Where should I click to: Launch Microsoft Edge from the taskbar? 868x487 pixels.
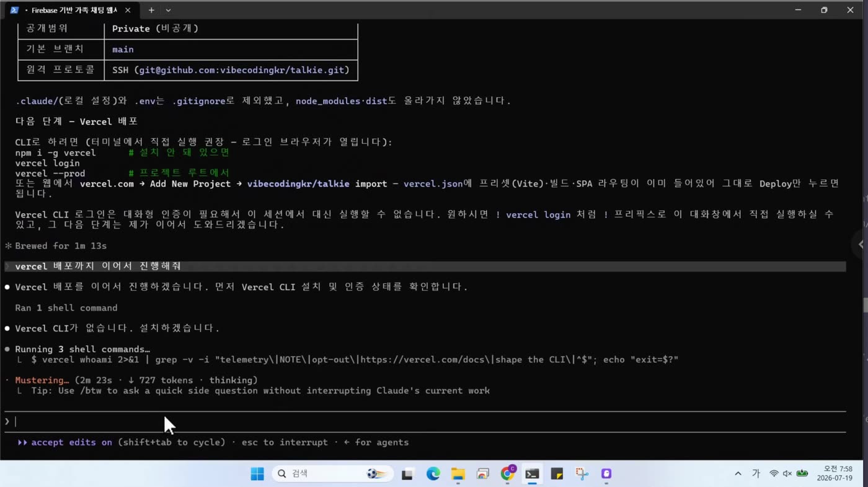(433, 474)
